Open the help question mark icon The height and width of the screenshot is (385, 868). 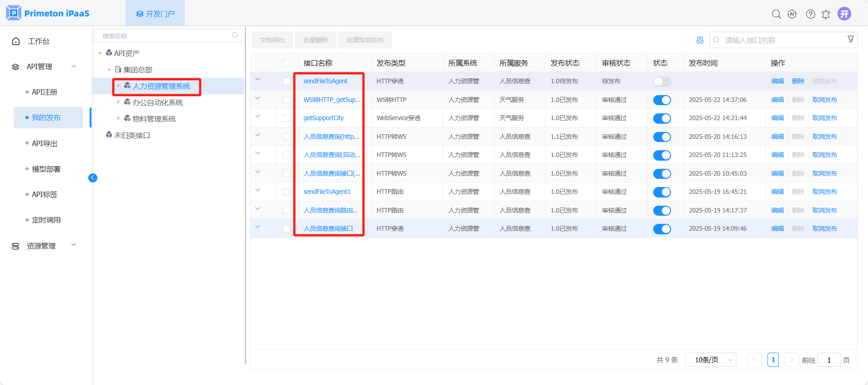click(x=810, y=14)
